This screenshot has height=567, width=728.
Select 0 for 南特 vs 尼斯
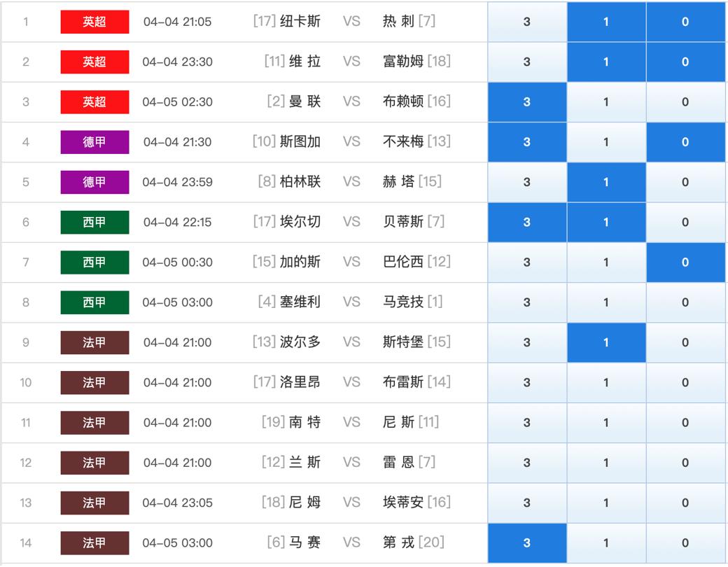(686, 423)
